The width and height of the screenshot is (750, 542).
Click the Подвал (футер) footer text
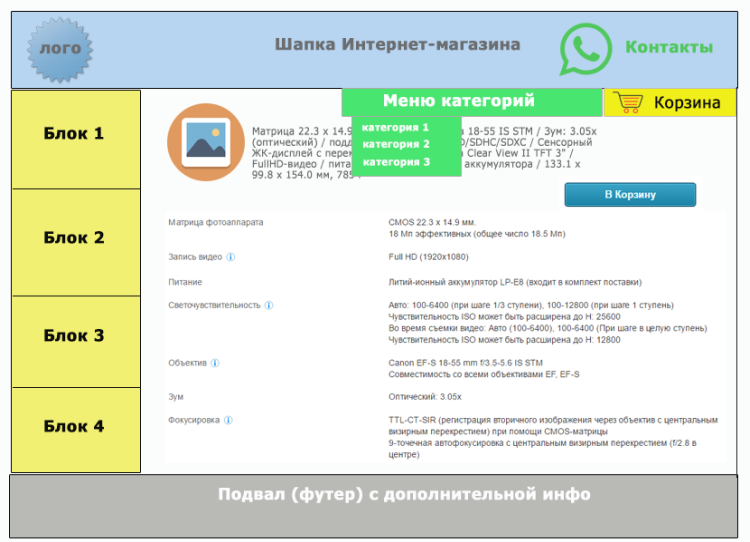click(404, 494)
